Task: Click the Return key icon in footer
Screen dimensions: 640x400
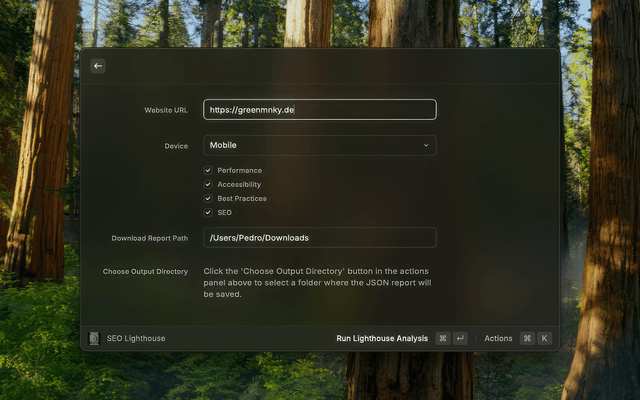Action: point(460,338)
